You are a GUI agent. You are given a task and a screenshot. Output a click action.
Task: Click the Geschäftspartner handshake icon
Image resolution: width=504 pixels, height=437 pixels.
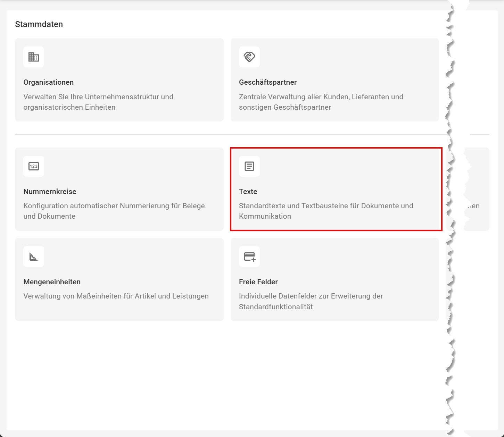click(x=249, y=57)
